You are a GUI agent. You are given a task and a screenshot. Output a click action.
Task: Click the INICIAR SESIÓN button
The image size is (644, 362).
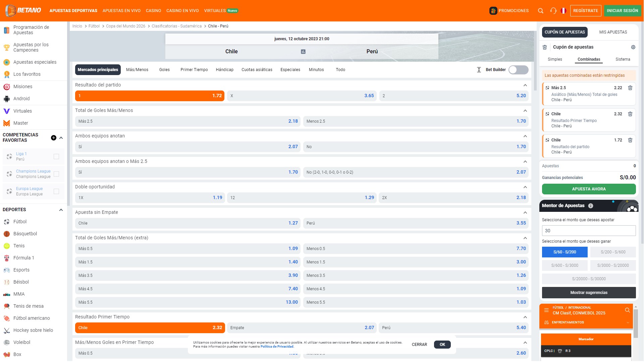[623, 11]
